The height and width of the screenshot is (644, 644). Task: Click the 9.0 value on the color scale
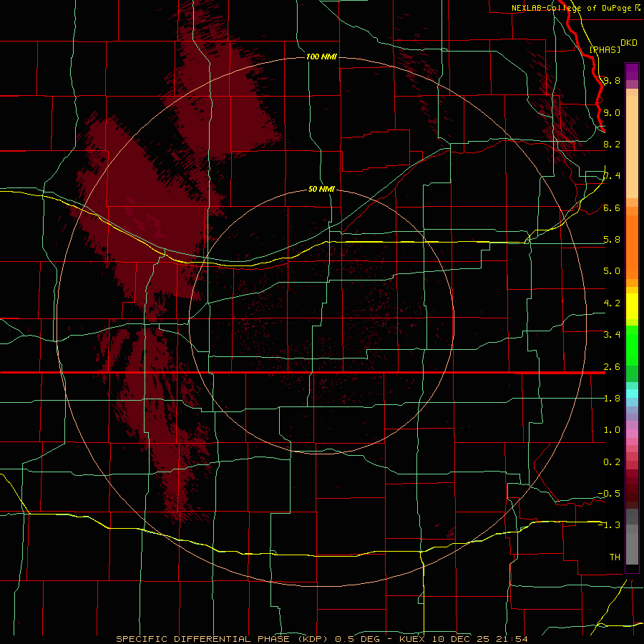click(612, 112)
